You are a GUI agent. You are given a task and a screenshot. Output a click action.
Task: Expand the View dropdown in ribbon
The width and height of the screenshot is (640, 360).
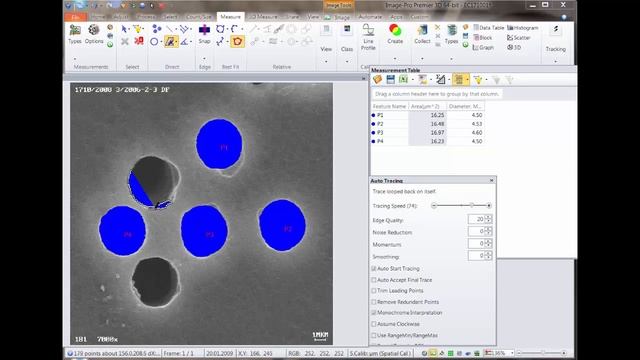coord(326,62)
